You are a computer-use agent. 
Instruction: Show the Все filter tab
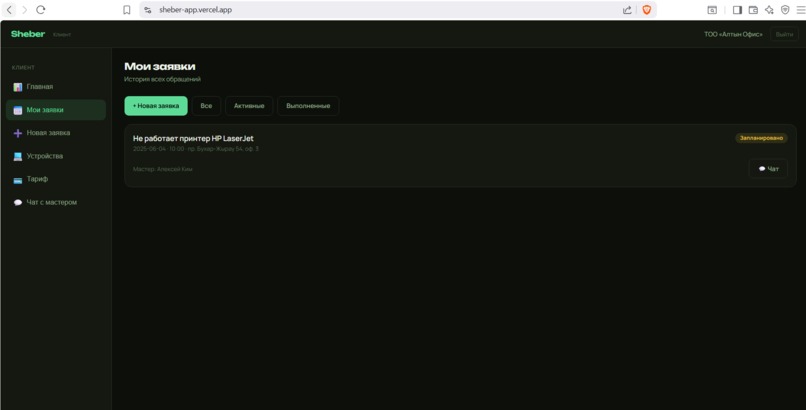(206, 106)
